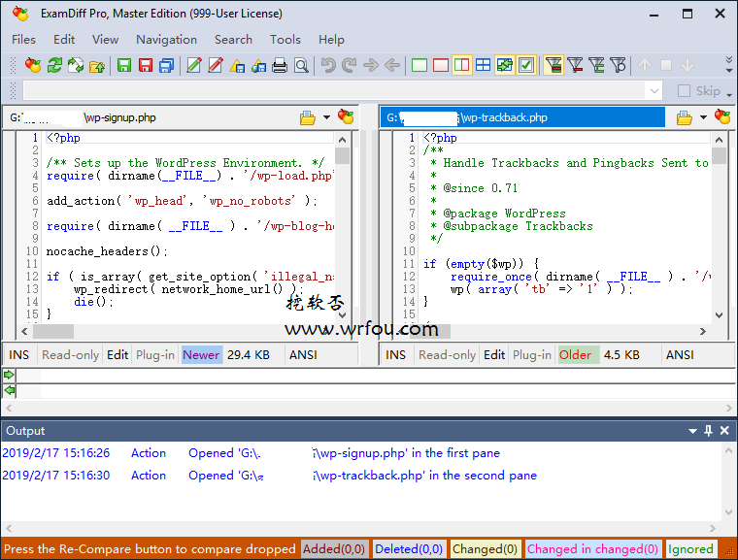Enable the Skip checkbox
This screenshot has height=560, width=738.
(684, 91)
